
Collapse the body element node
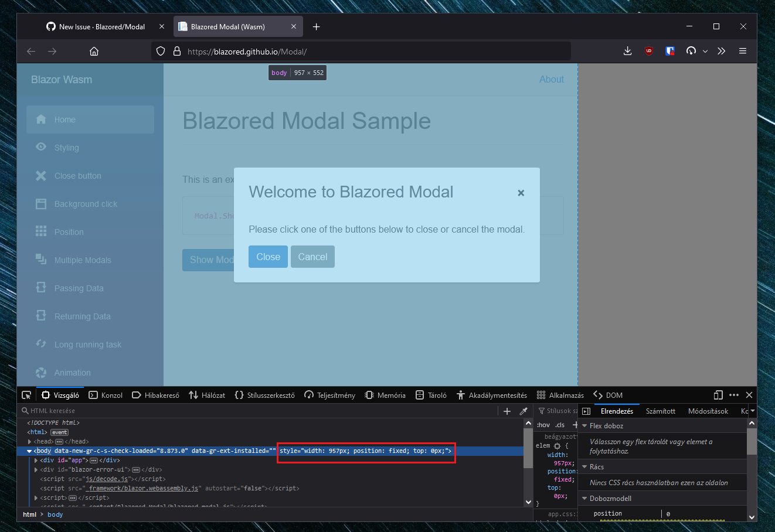tap(29, 451)
